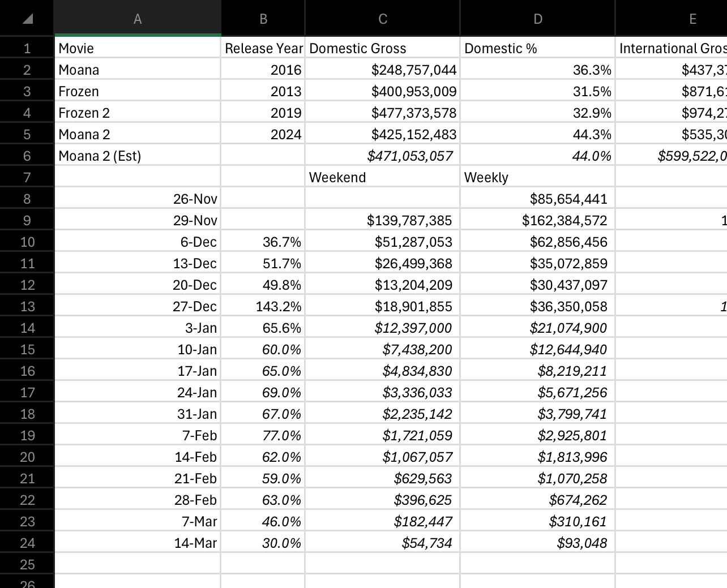Select the 'Moana 2 (Est)' cell

[x=138, y=156]
